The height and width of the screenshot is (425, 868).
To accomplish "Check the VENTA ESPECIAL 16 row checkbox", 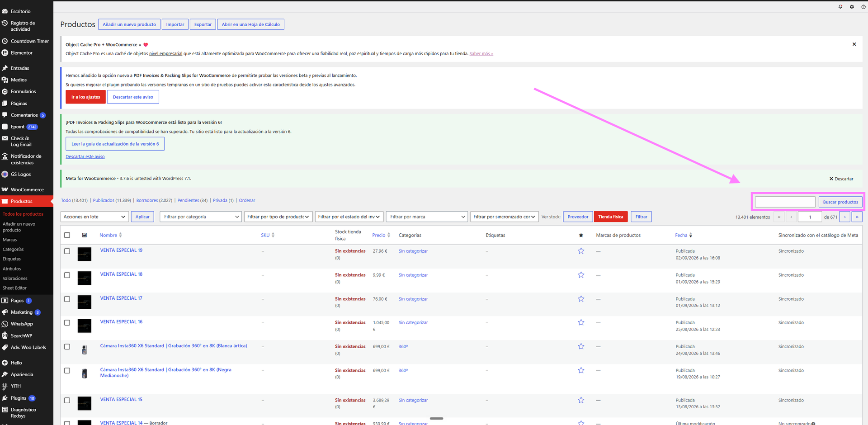I will pyautogui.click(x=67, y=323).
